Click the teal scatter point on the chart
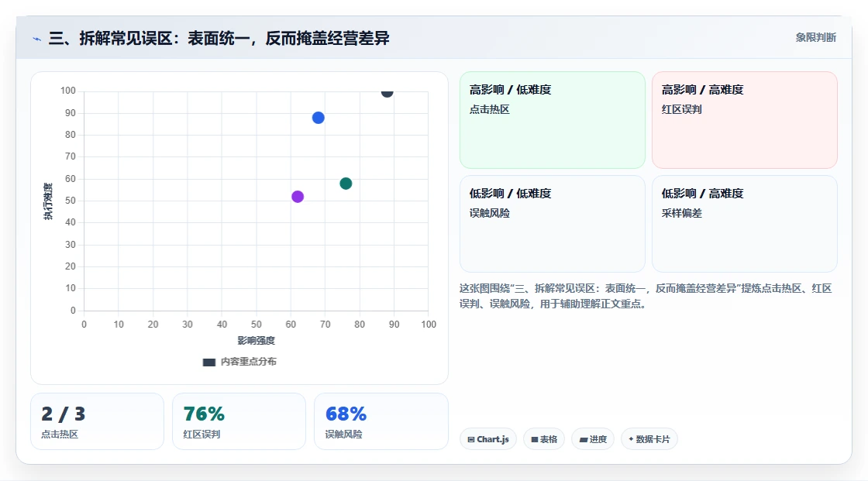The width and height of the screenshot is (868, 481). point(346,184)
